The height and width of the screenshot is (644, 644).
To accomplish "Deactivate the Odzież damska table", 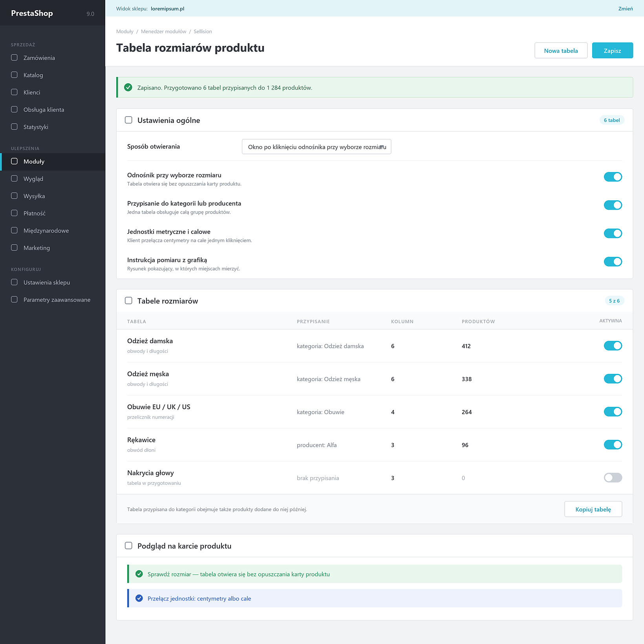I will [x=613, y=346].
